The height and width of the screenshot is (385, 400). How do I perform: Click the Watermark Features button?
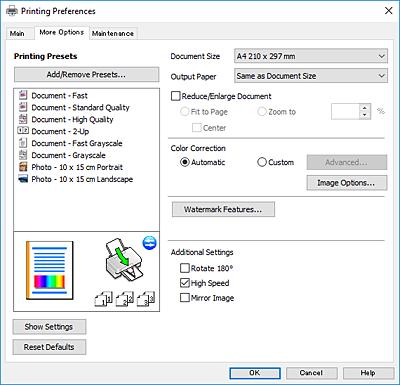pyautogui.click(x=223, y=209)
